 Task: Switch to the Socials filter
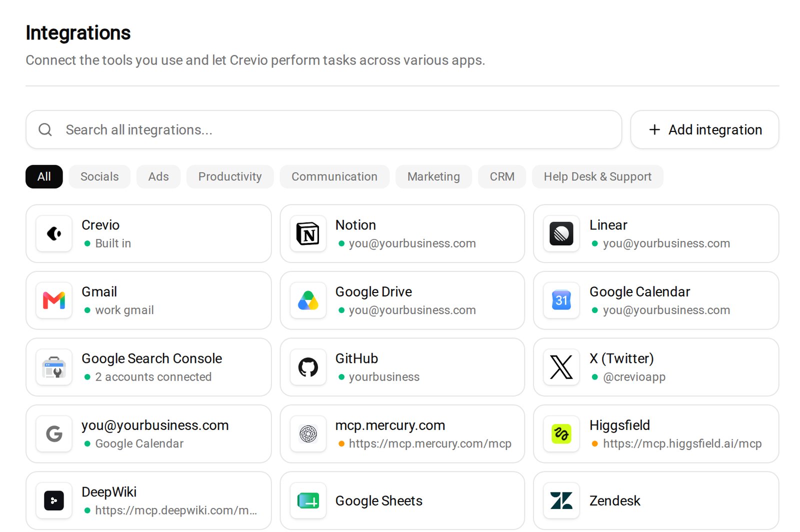coord(99,176)
